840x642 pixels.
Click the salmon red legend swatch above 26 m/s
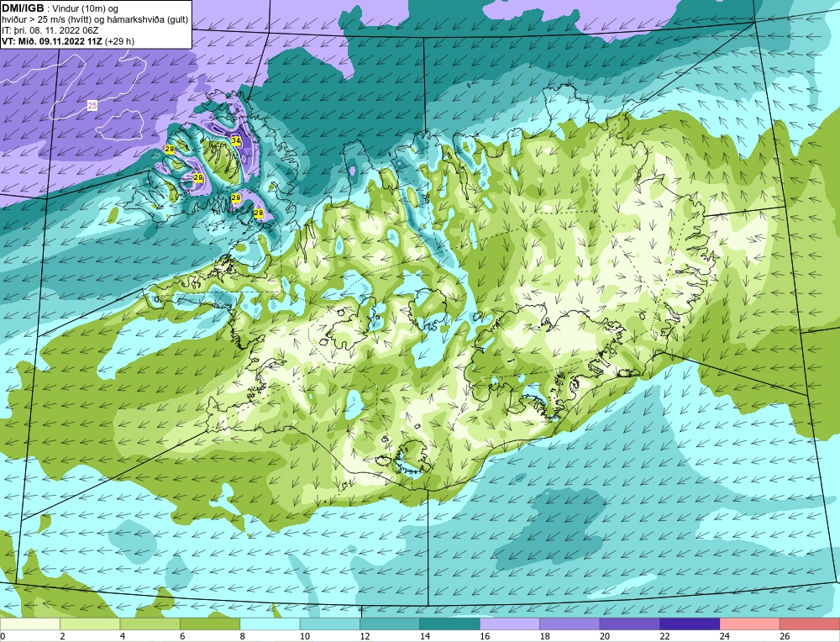pos(810,624)
